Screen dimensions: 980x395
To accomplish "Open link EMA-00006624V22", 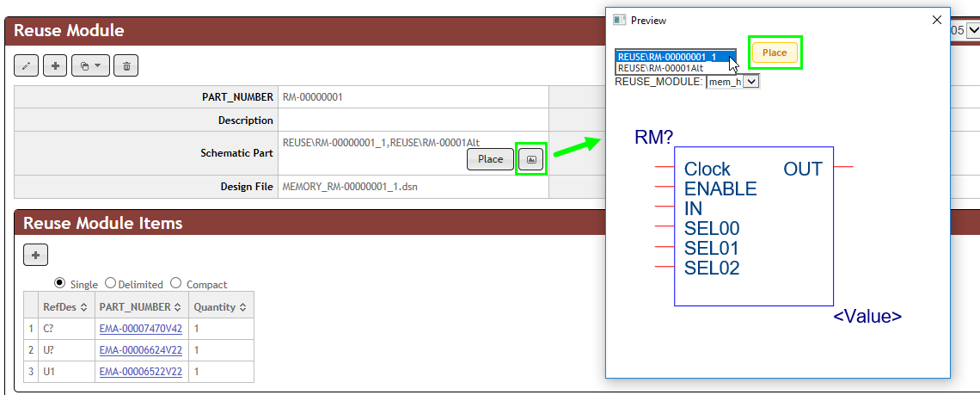I will click(x=141, y=350).
